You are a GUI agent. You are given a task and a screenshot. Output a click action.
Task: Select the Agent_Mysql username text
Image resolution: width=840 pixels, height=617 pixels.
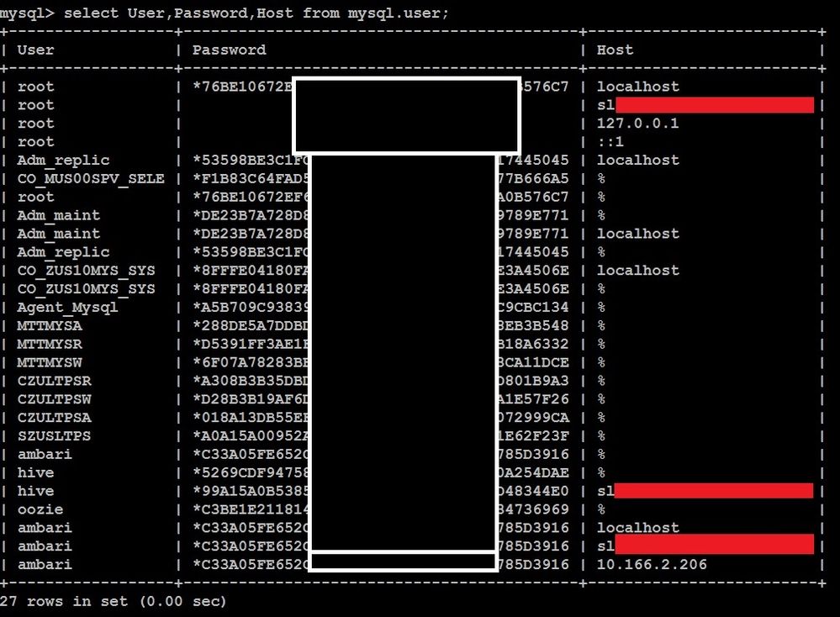pos(67,308)
